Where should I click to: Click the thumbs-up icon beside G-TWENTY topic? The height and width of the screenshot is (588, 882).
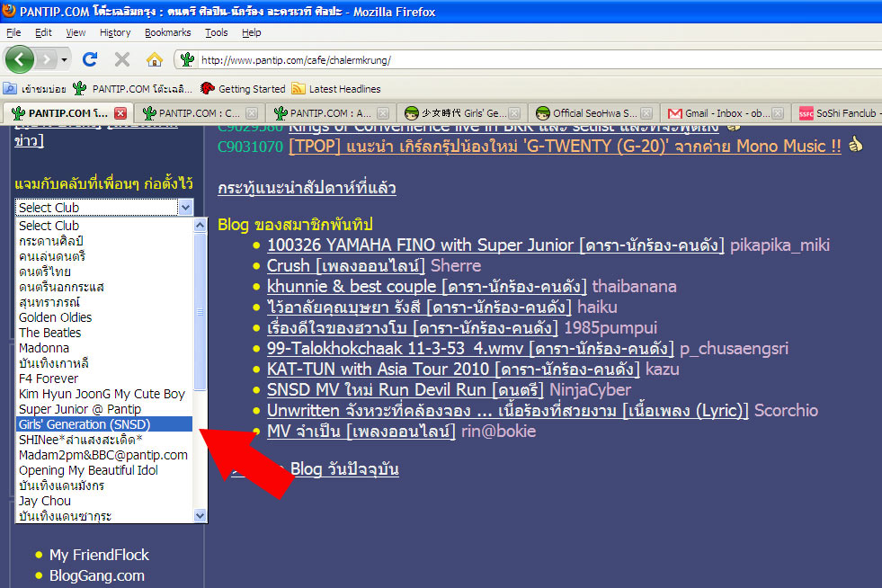point(855,145)
